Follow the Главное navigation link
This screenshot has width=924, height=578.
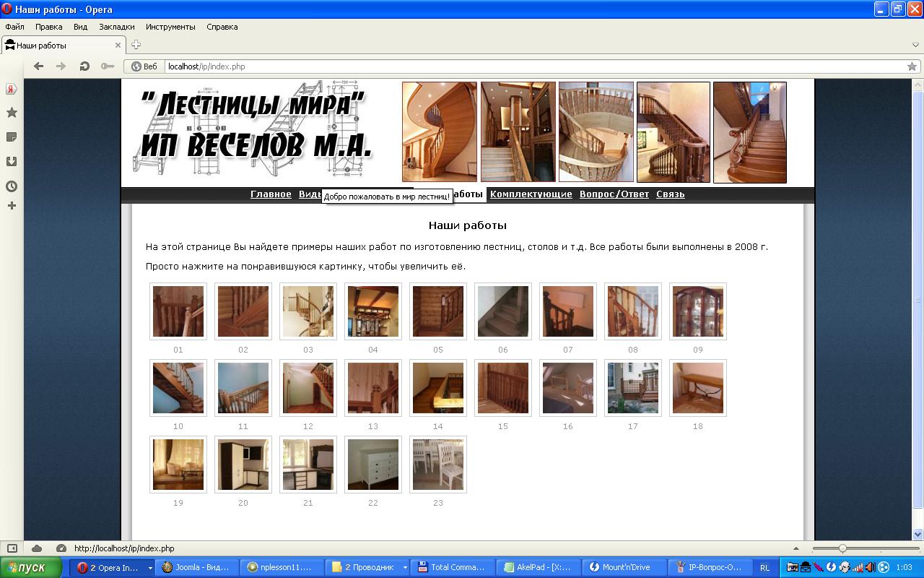tap(271, 194)
